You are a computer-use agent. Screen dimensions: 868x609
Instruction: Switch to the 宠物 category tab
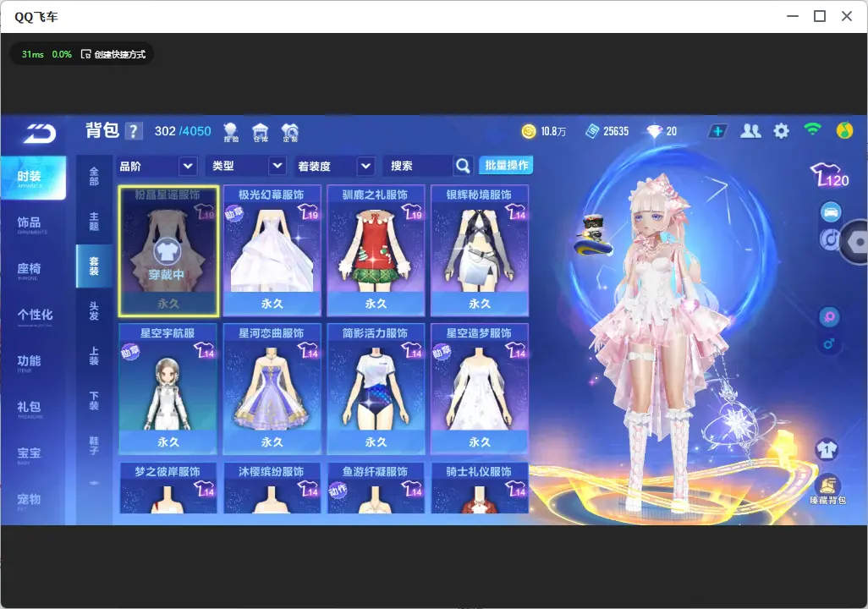click(x=33, y=501)
